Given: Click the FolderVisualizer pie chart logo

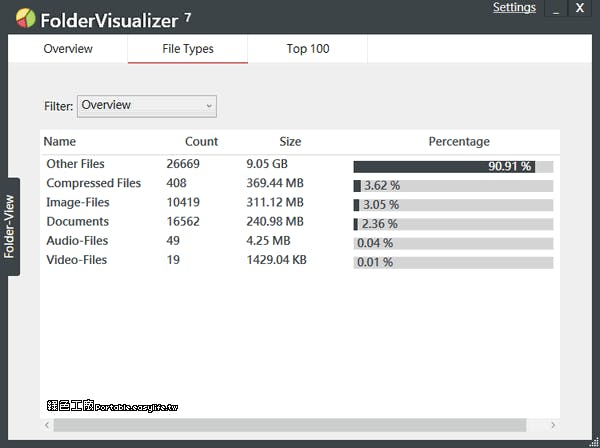Looking at the screenshot, I should (26, 18).
